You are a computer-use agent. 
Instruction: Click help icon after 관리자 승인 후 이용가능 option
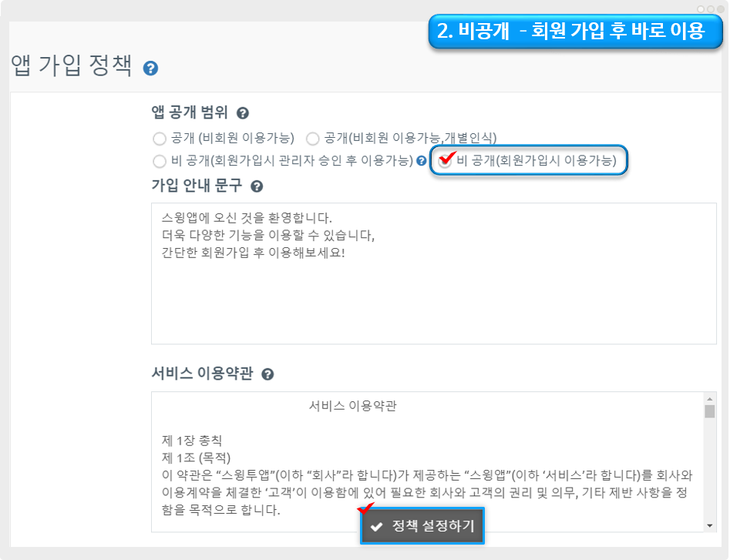click(422, 161)
